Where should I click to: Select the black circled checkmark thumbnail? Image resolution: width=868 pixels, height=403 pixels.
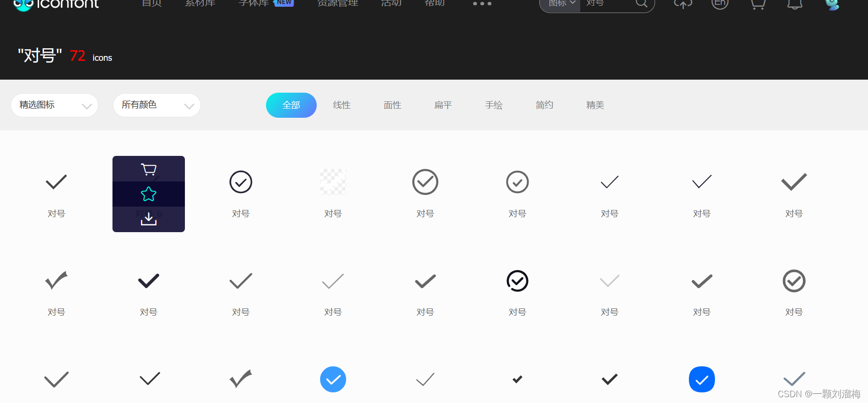point(518,281)
